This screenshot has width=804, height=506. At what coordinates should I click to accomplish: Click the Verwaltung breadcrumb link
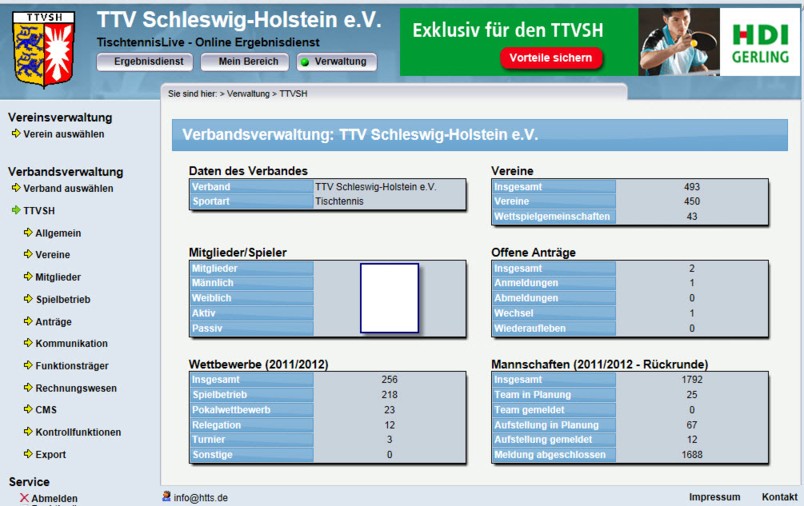tap(248, 93)
